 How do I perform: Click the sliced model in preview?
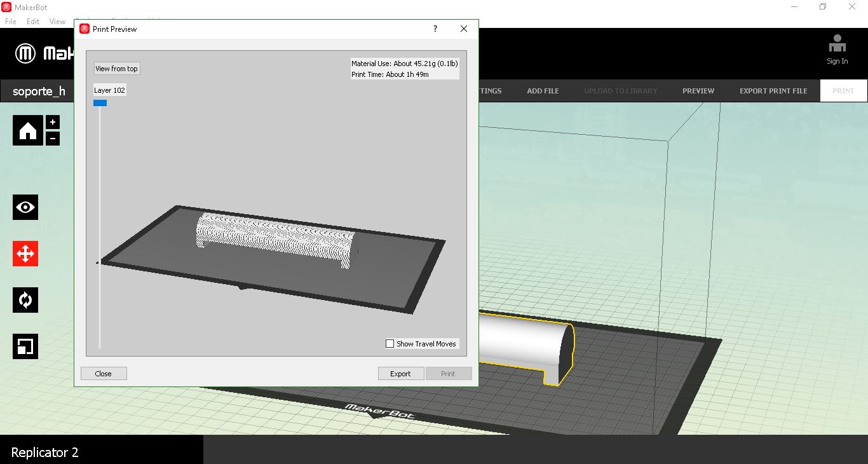coord(276,240)
